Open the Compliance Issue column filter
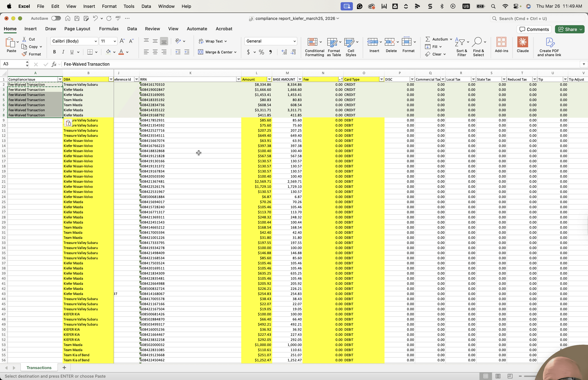The width and height of the screenshot is (588, 380). (x=60, y=79)
